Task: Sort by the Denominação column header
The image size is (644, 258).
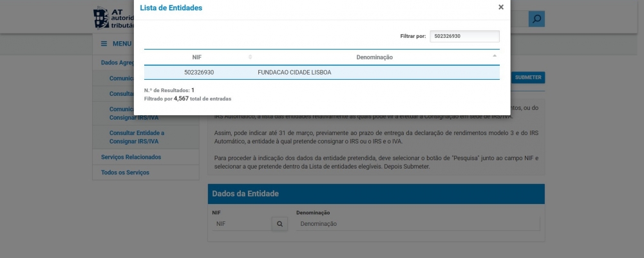Action: pos(375,57)
